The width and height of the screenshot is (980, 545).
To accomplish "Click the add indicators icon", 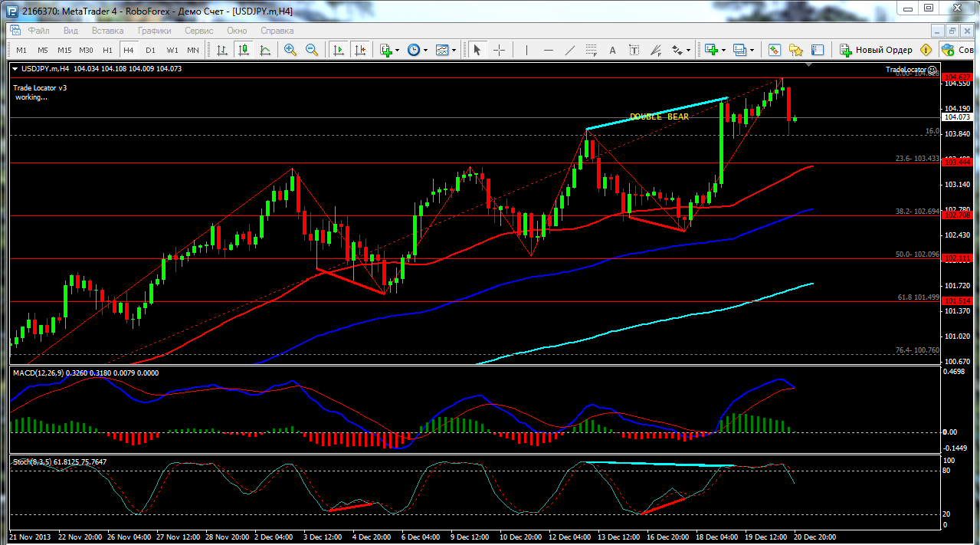I will coord(387,50).
